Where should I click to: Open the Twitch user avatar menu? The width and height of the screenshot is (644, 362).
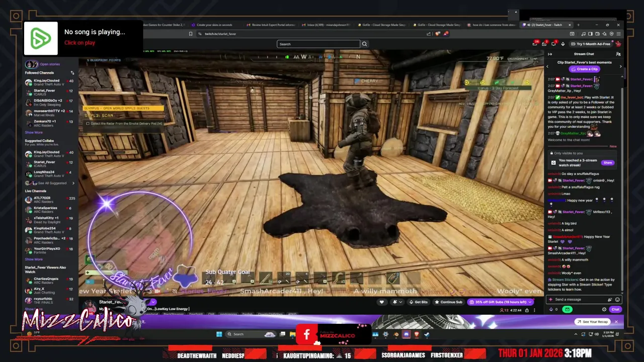(618, 44)
